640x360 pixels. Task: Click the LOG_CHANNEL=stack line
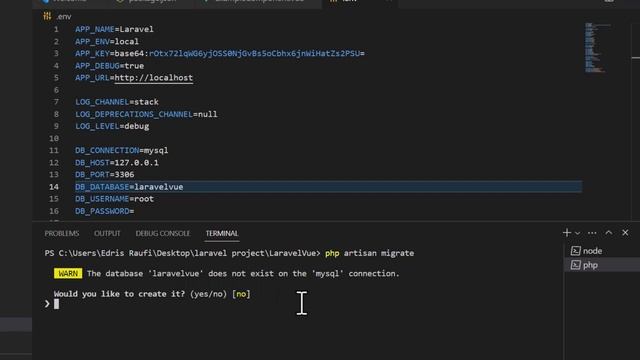117,102
